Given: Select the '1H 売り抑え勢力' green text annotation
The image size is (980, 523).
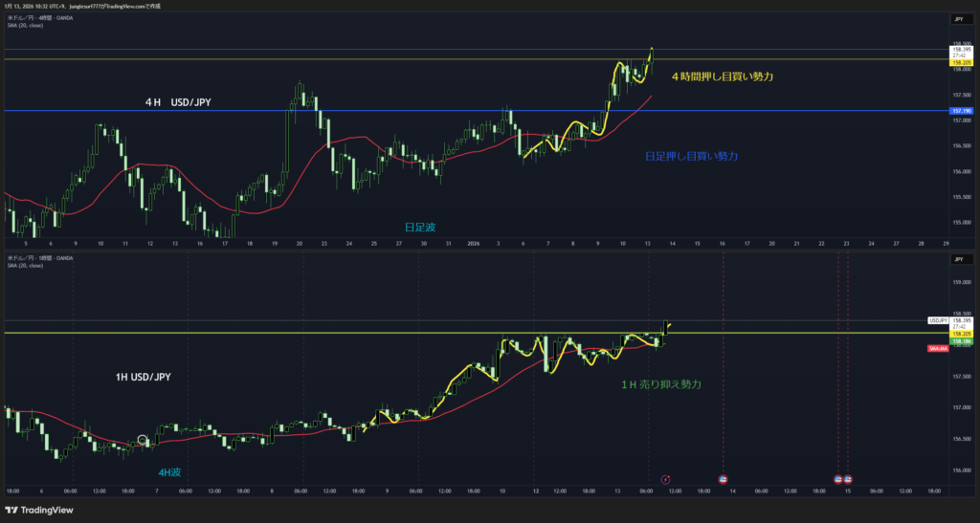Looking at the screenshot, I should click(x=660, y=383).
